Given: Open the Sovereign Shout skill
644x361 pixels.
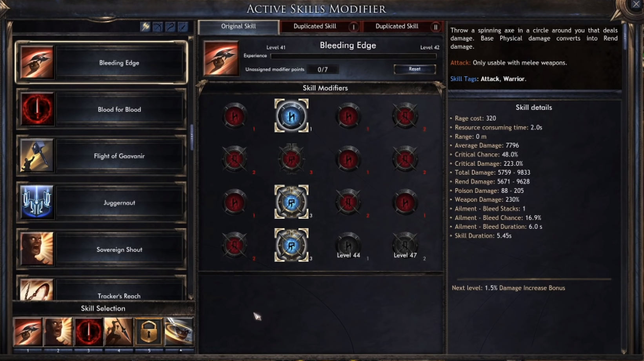Looking at the screenshot, I should (101, 249).
